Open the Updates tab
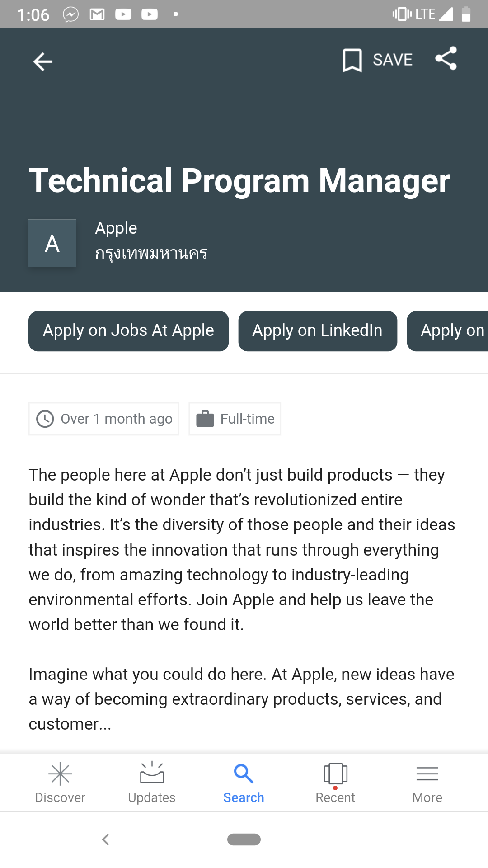 pos(152,782)
